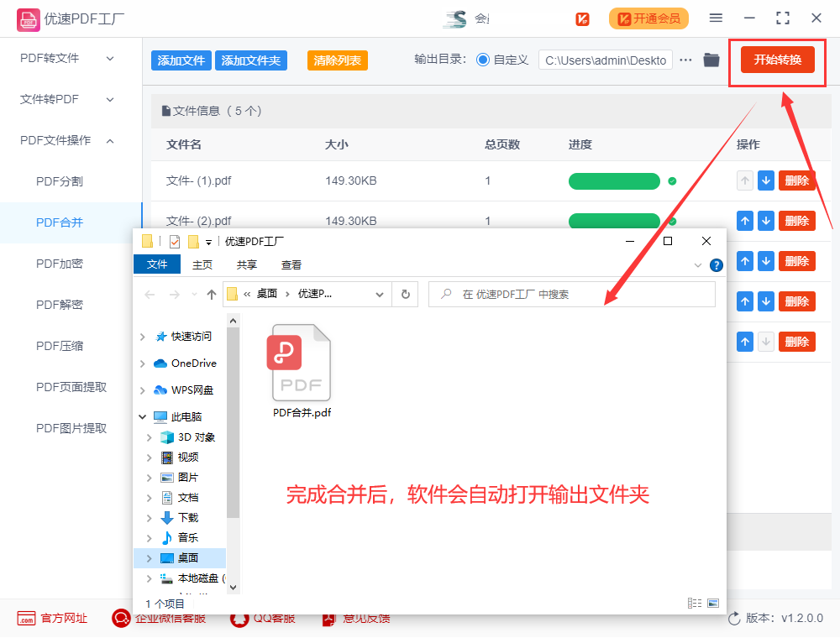Viewport: 840px width, 638px height.
Task: Click 清除列表 button
Action: [338, 60]
